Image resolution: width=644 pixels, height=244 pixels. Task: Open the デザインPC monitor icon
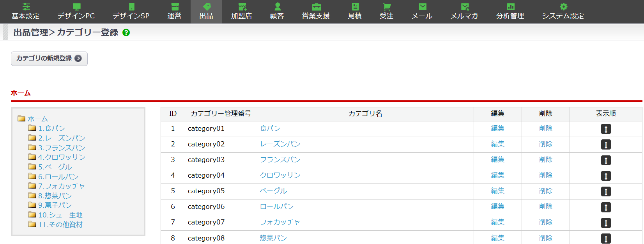pyautogui.click(x=76, y=7)
